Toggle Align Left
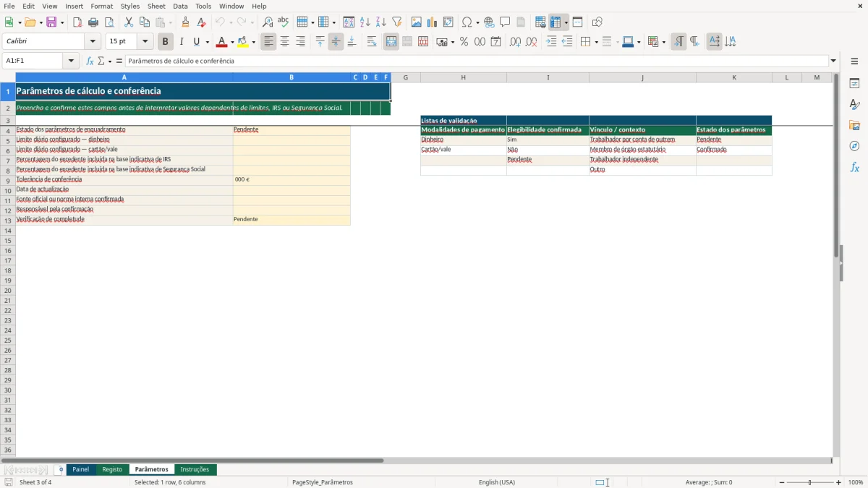 [268, 42]
